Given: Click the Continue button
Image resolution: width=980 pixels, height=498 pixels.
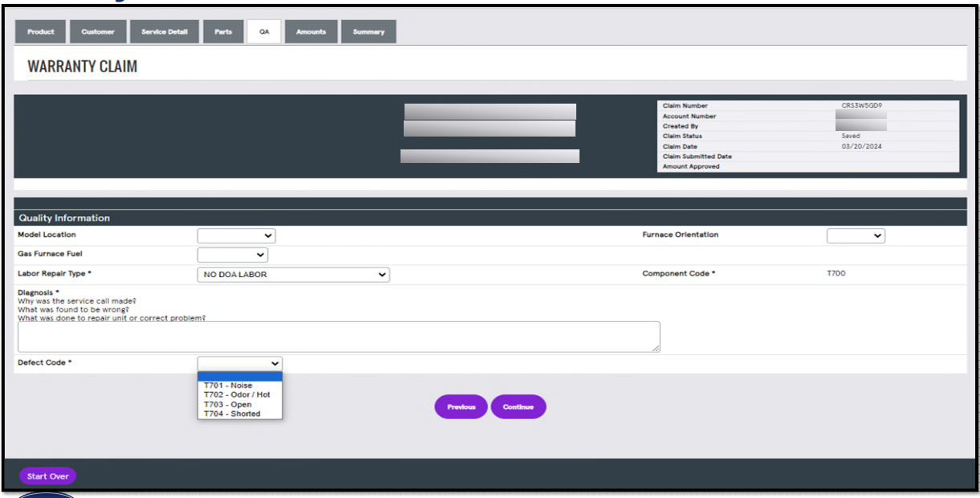Looking at the screenshot, I should coord(518,406).
